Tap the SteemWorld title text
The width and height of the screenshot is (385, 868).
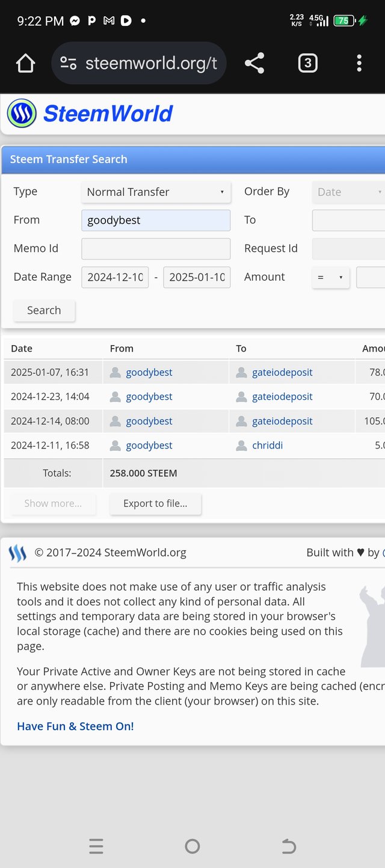(x=108, y=113)
